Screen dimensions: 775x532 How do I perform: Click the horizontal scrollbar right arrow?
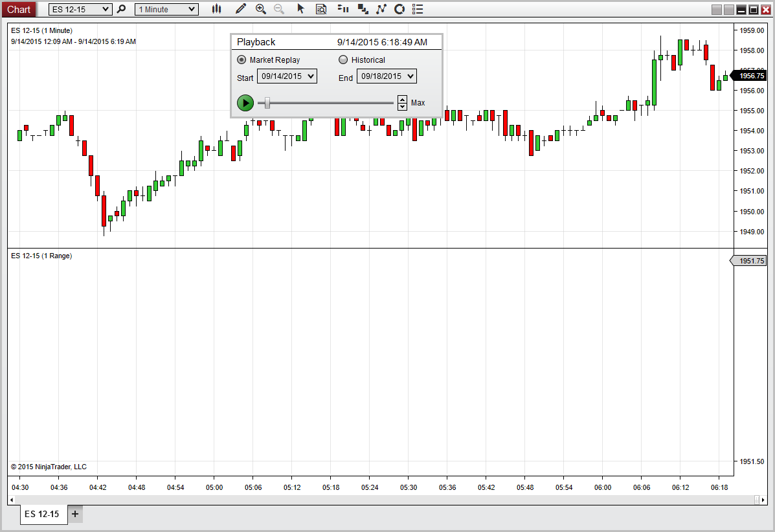pos(763,500)
